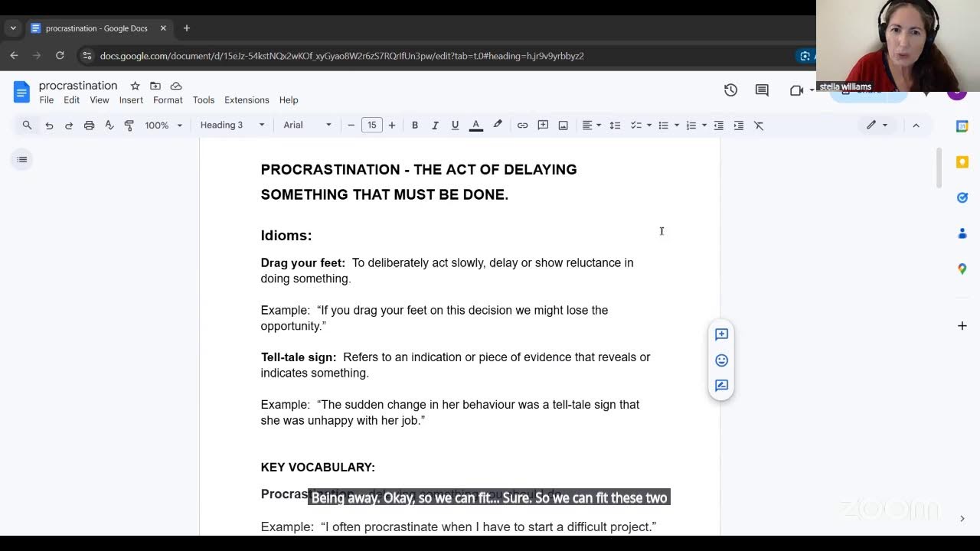
Task: Open Google Maps side panel
Action: [962, 269]
